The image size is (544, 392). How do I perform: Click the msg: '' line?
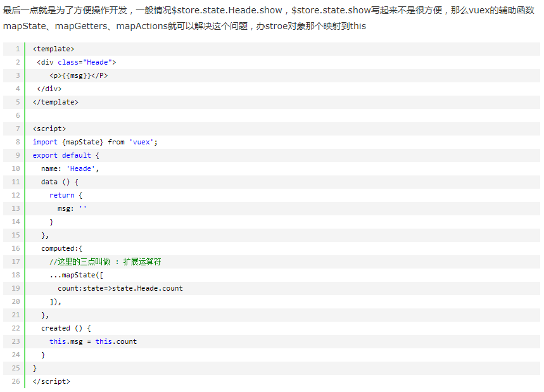(72, 208)
